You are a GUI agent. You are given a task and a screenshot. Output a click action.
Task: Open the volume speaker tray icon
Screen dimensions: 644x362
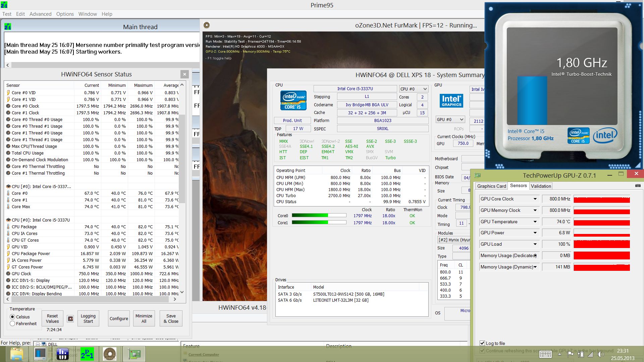600,354
